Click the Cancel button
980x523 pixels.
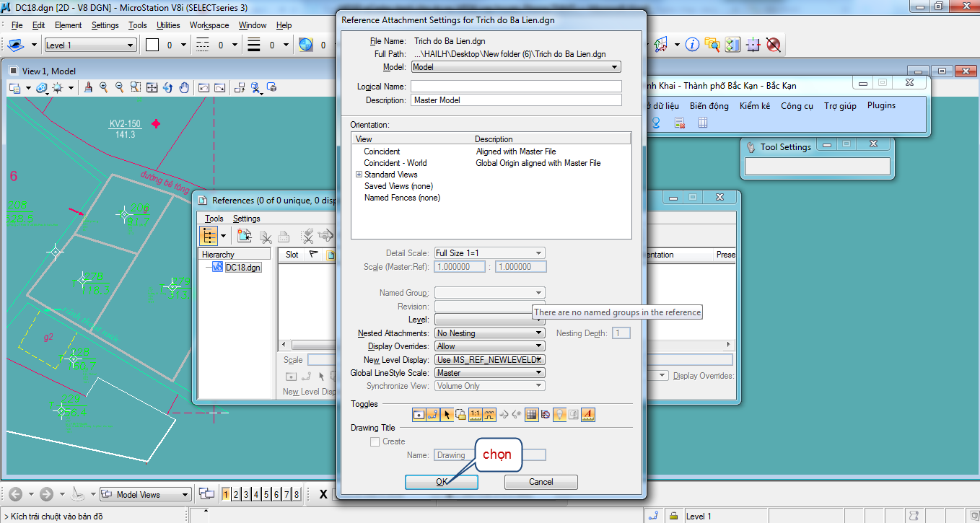[541, 482]
